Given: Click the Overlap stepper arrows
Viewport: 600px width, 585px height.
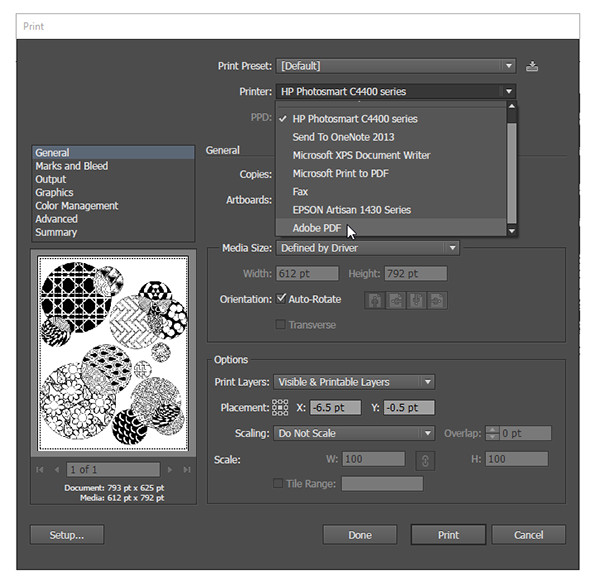Looking at the screenshot, I should 492,433.
